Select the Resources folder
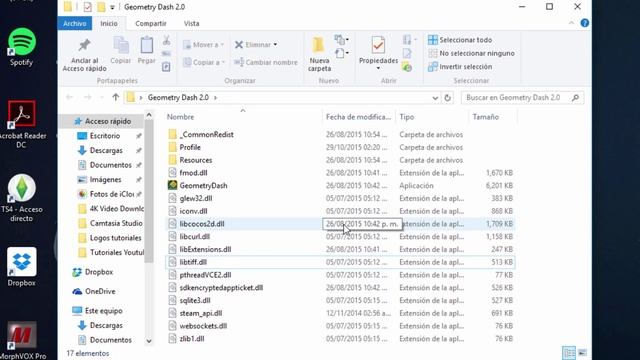 click(196, 160)
